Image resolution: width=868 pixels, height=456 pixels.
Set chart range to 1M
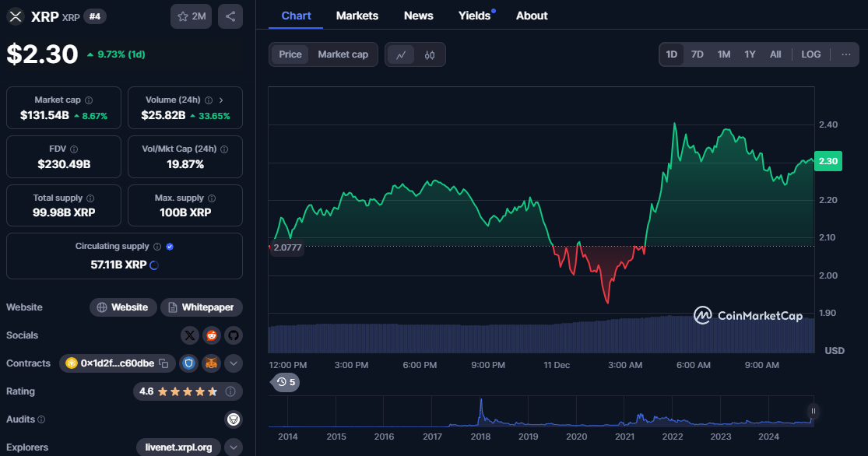(x=723, y=54)
